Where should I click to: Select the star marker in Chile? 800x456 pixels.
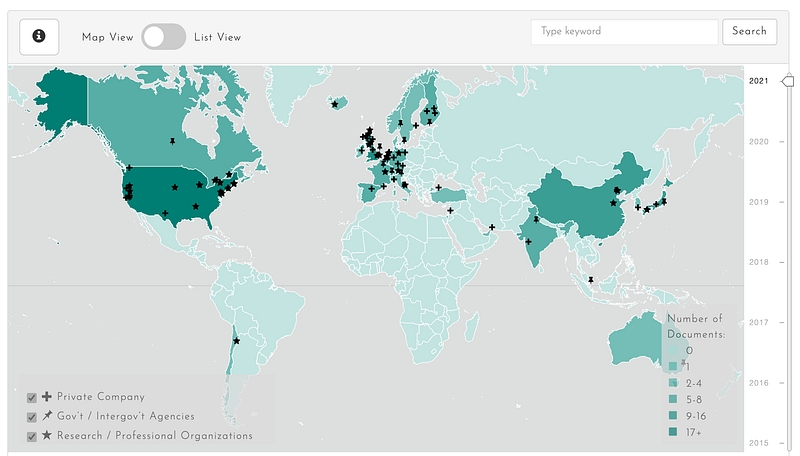coord(237,342)
